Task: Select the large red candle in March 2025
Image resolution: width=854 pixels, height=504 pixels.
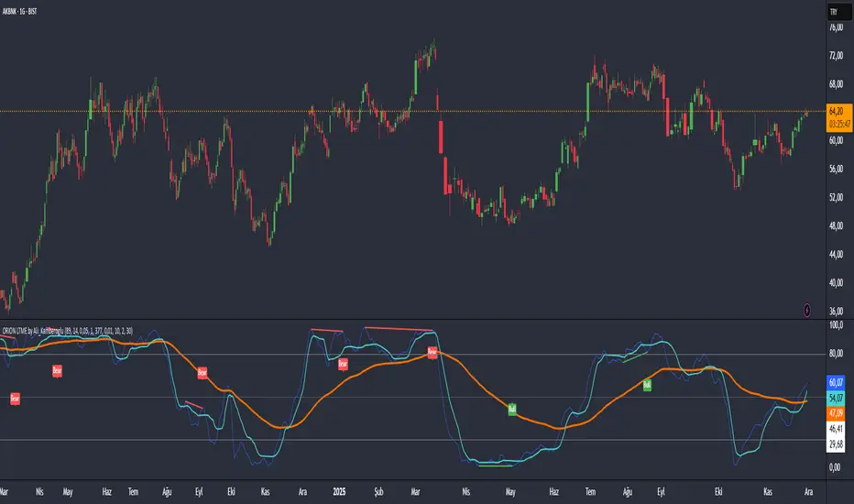Action: [x=442, y=137]
